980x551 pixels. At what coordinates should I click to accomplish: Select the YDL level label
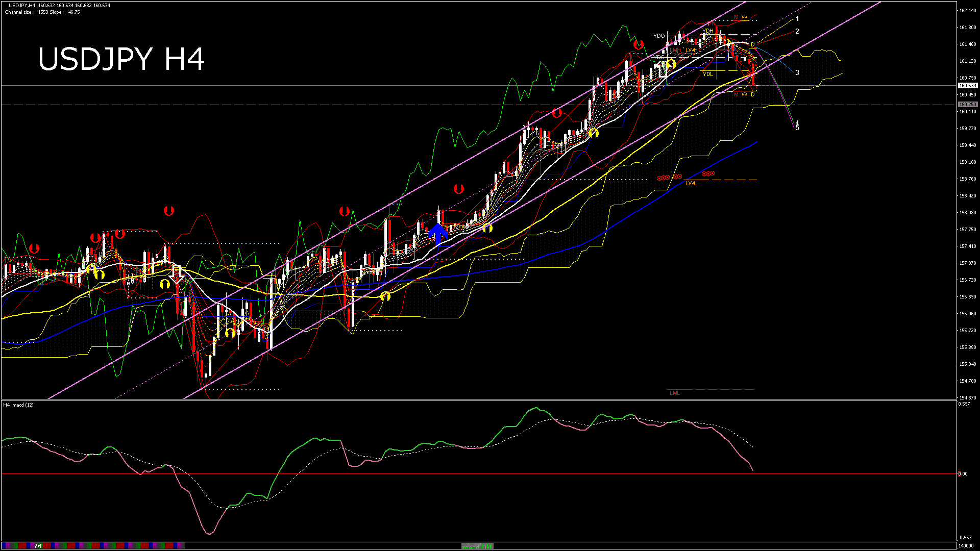(707, 74)
